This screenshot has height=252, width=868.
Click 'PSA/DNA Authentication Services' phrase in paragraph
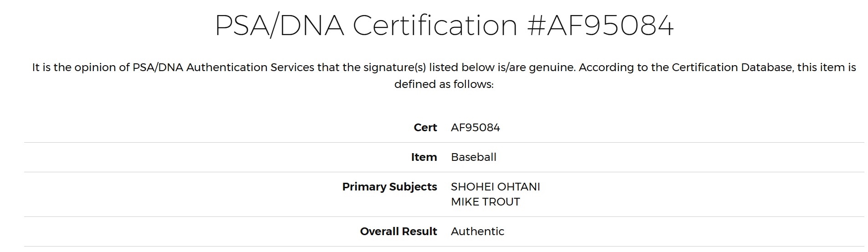coord(223,67)
